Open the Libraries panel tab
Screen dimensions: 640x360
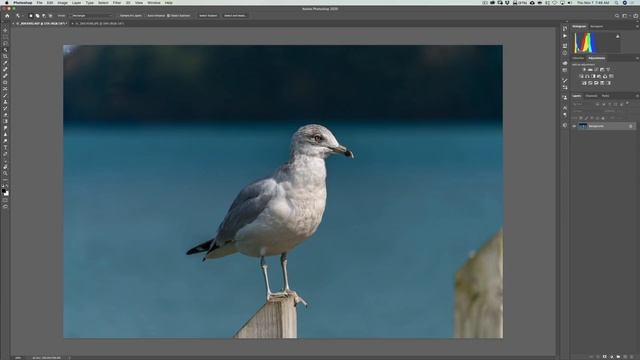578,58
